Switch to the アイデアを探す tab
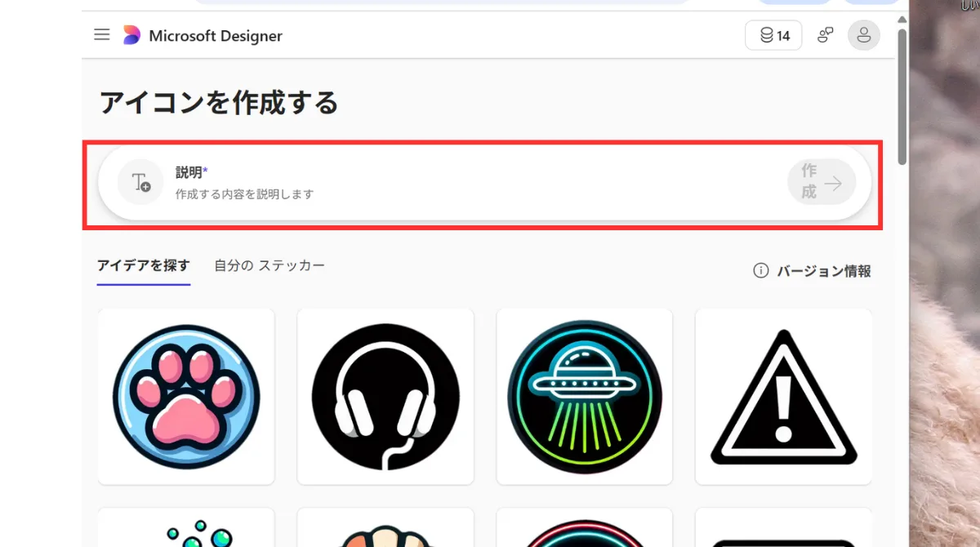 (x=143, y=265)
